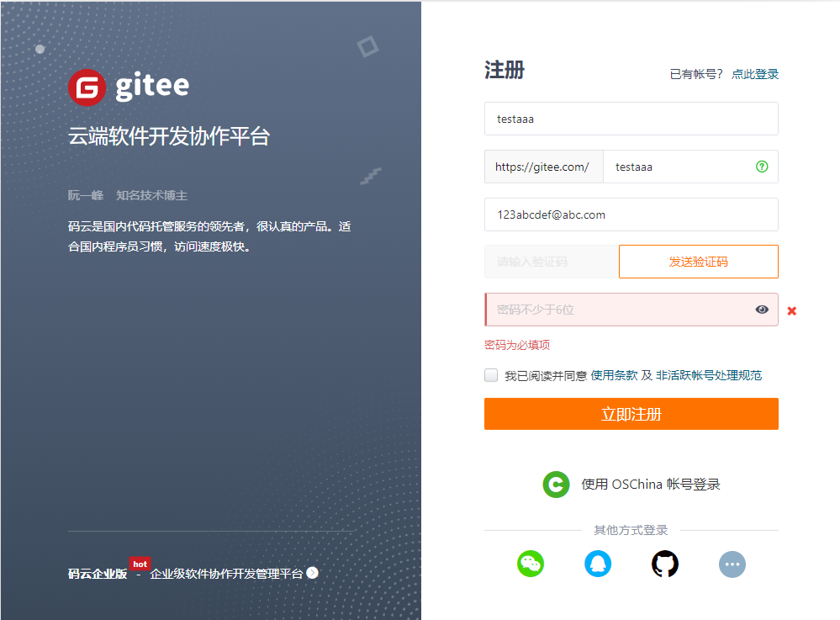Sign in with OSChina green logo

point(556,485)
